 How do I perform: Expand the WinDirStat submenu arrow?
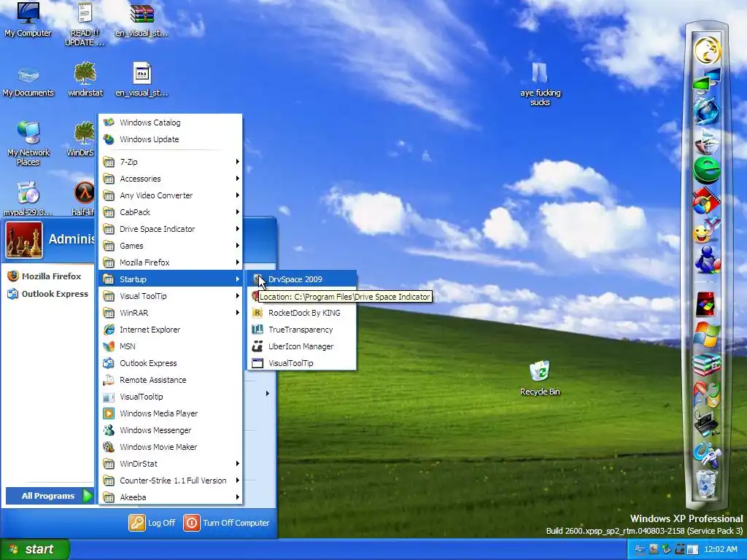click(x=237, y=463)
